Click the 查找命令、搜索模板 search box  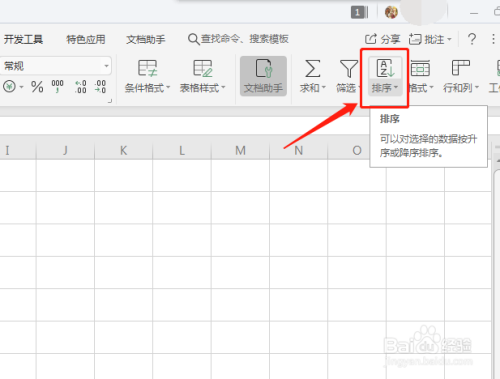(238, 39)
